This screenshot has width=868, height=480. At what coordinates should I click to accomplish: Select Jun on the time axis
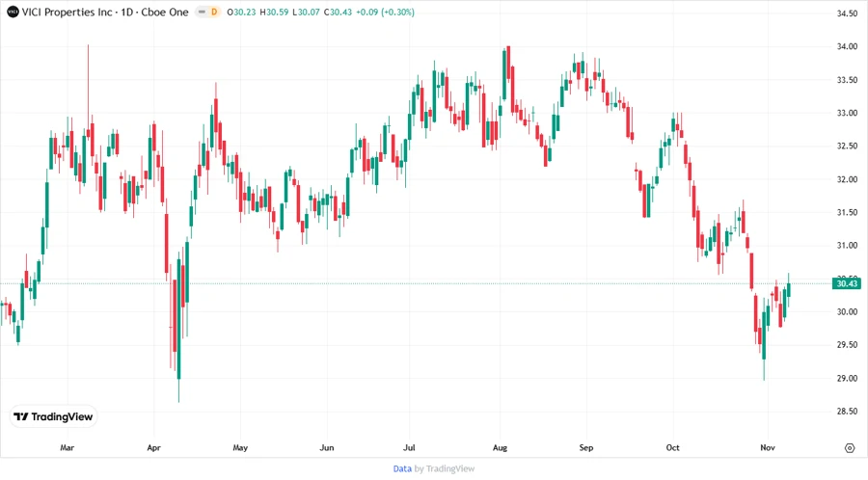(327, 447)
